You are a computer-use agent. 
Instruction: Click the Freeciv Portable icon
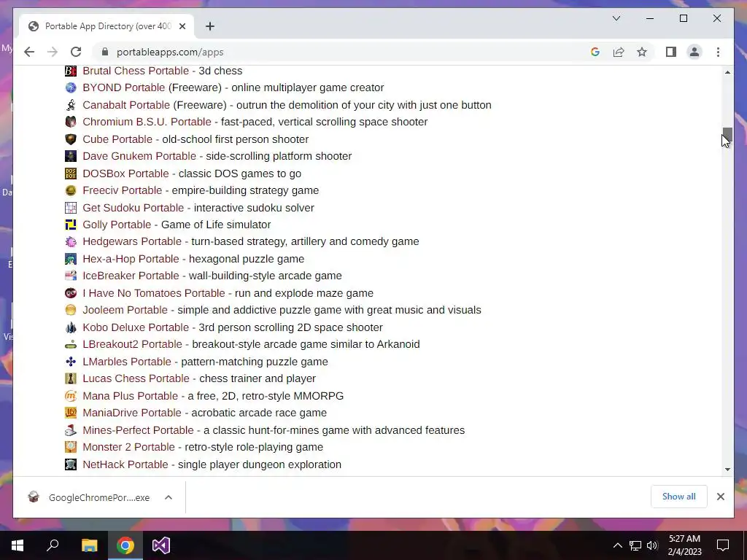click(x=71, y=190)
